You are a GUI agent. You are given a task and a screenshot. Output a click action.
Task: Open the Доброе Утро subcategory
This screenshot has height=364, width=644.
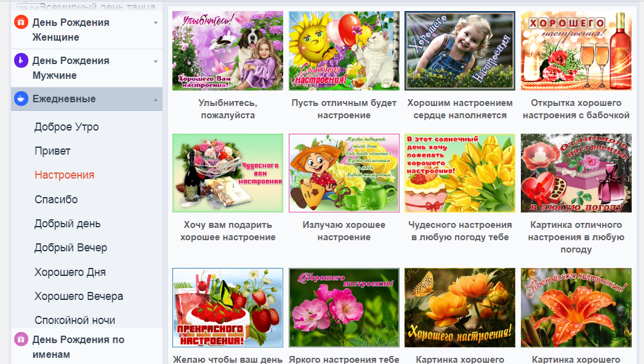pos(66,127)
